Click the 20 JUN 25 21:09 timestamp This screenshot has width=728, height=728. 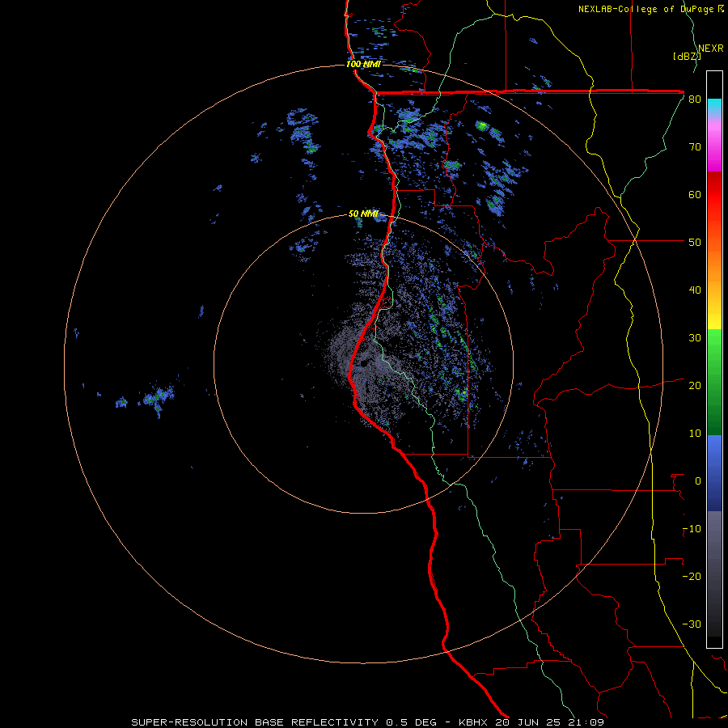(x=551, y=722)
